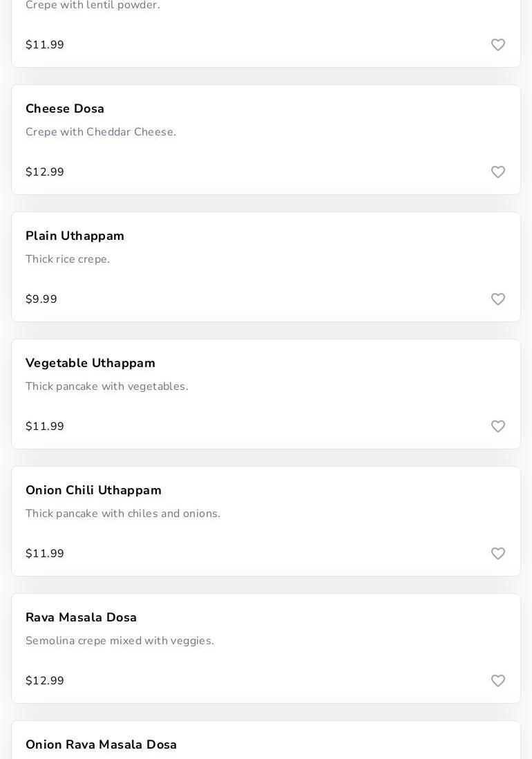Open the Cheese Dosa item

65,109
